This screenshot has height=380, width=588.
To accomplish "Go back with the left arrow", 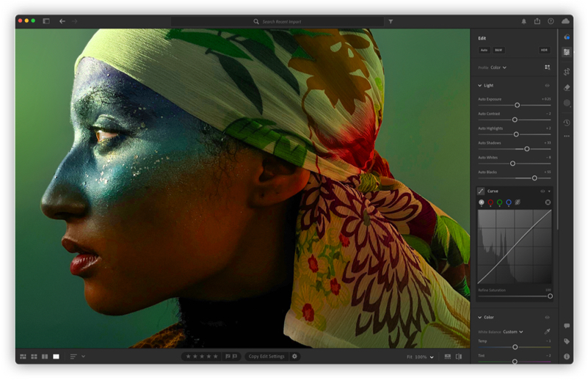I will point(62,21).
